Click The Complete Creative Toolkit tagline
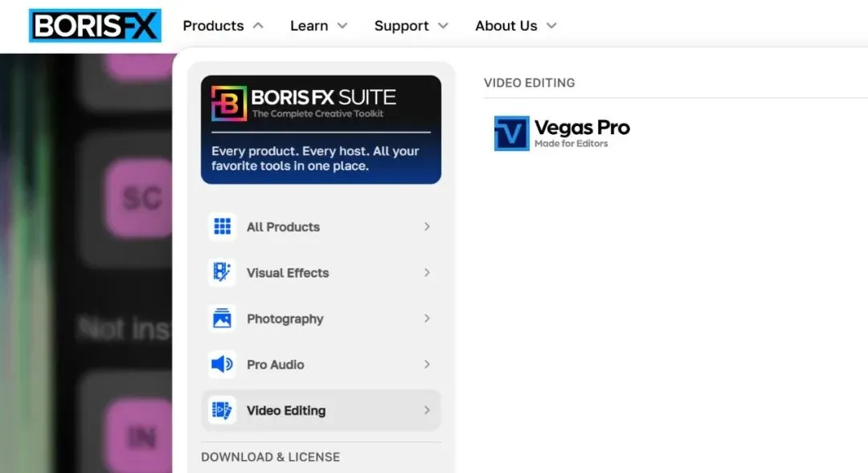The height and width of the screenshot is (473, 868). point(317,114)
